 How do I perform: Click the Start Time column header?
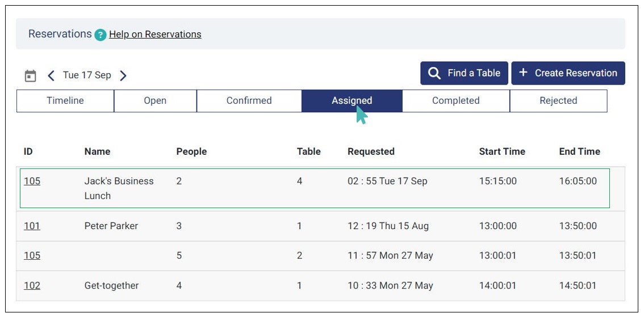(502, 151)
